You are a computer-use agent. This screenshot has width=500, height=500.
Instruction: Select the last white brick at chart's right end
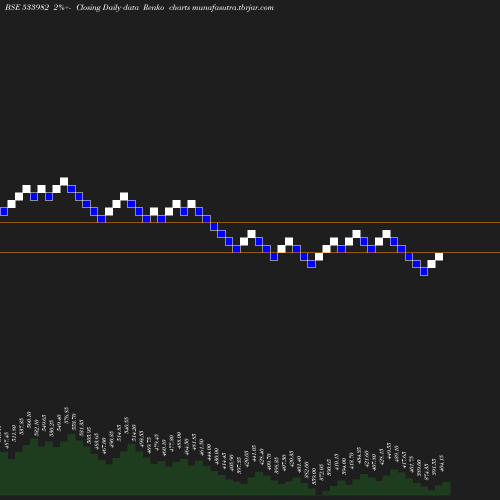439,257
